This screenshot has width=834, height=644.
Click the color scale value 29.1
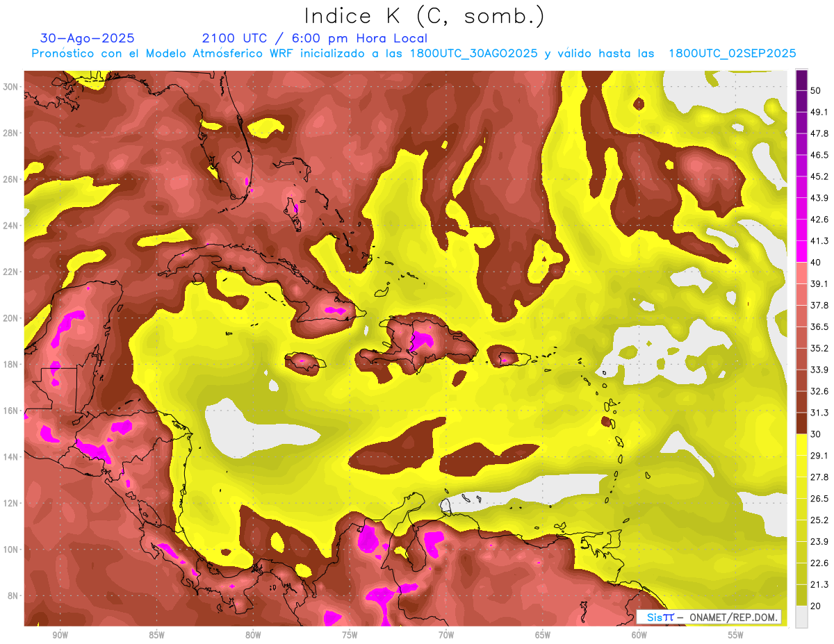point(819,455)
